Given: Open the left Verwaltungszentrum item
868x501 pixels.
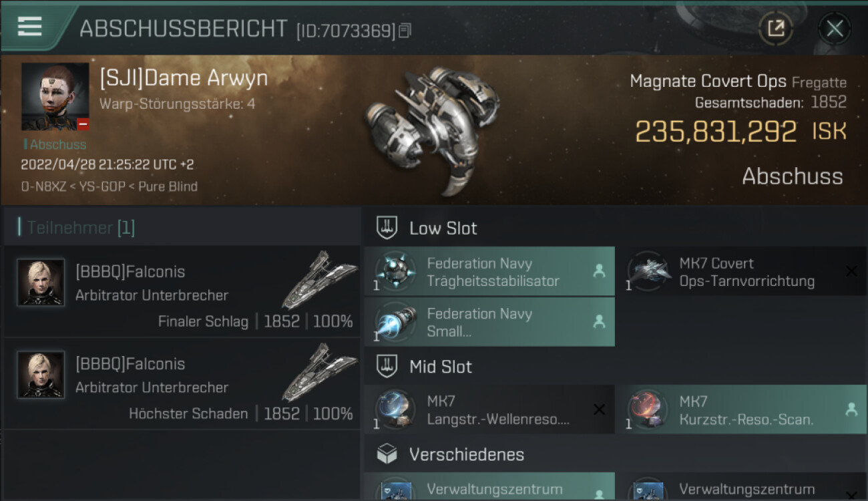Looking at the screenshot, I should (489, 487).
